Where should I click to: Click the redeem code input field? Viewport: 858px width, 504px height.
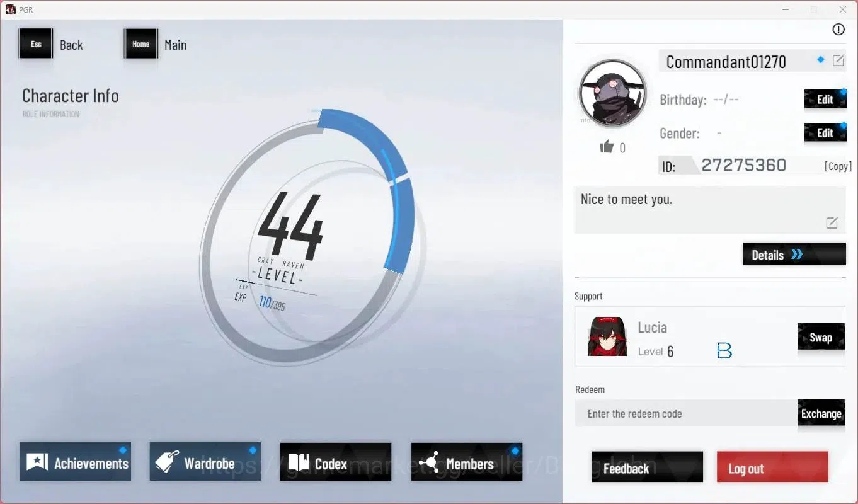tap(686, 413)
